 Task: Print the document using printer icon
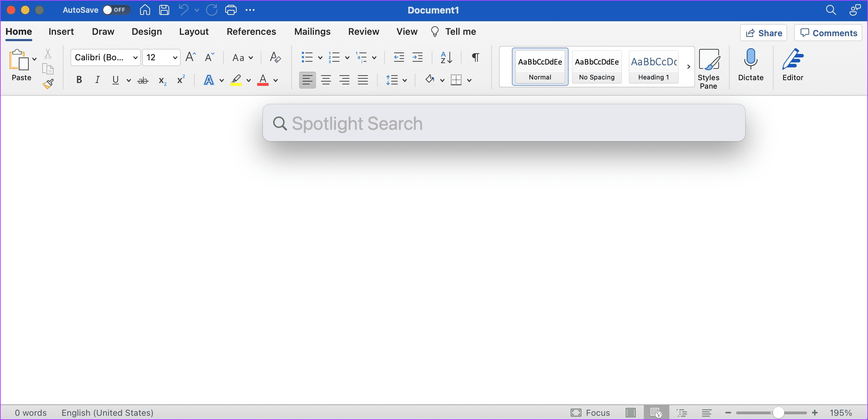231,10
